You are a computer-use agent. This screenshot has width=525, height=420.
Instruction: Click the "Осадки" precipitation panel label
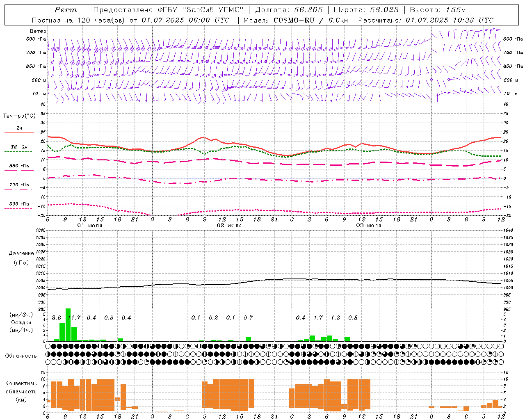click(21, 322)
